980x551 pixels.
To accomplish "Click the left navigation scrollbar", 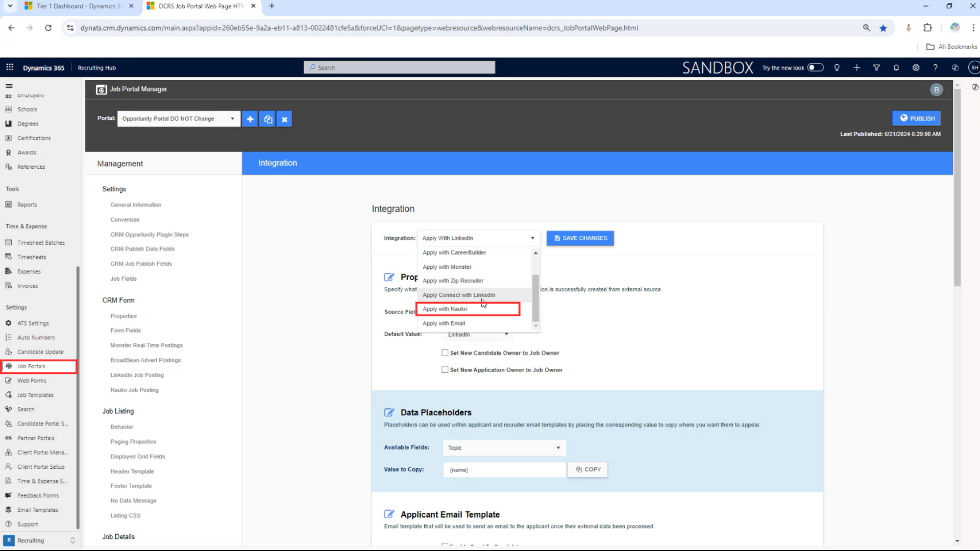I will [78, 398].
